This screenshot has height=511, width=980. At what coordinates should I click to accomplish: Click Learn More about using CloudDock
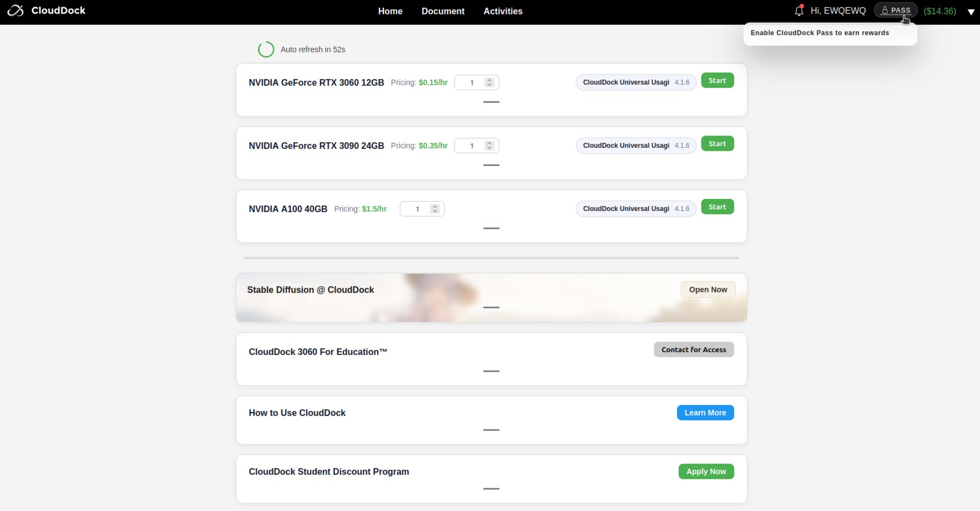click(705, 413)
